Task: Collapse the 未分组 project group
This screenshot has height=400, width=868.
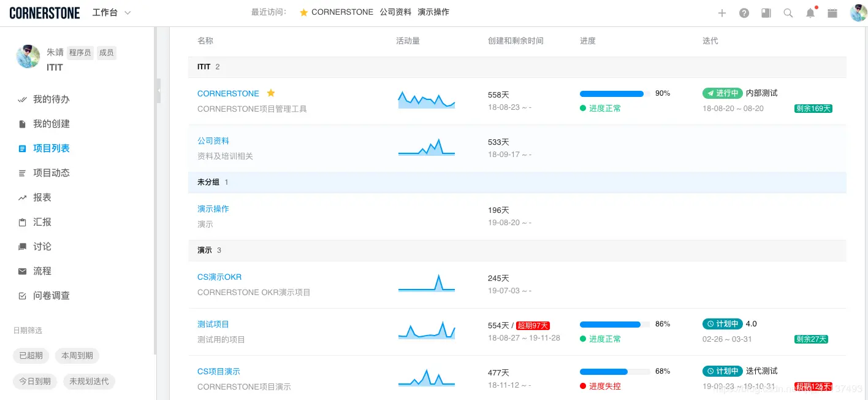Action: coord(207,182)
